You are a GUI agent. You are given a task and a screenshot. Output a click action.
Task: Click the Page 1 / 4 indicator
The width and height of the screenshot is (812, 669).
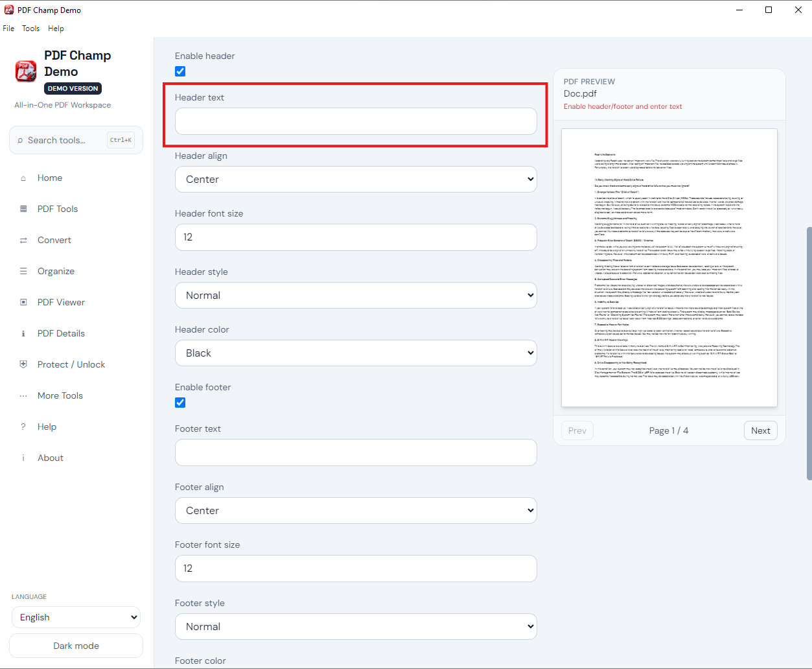click(669, 430)
